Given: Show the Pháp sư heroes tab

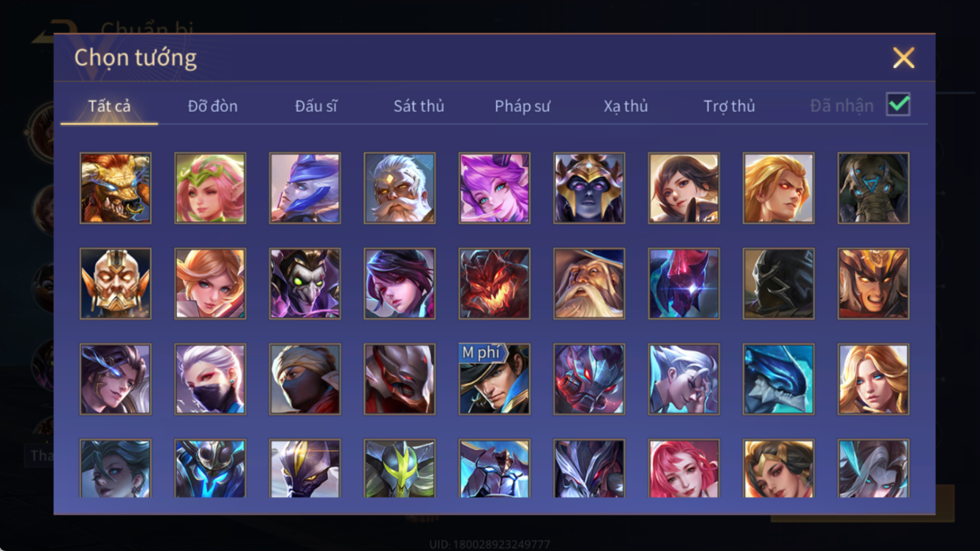Looking at the screenshot, I should coord(522,106).
